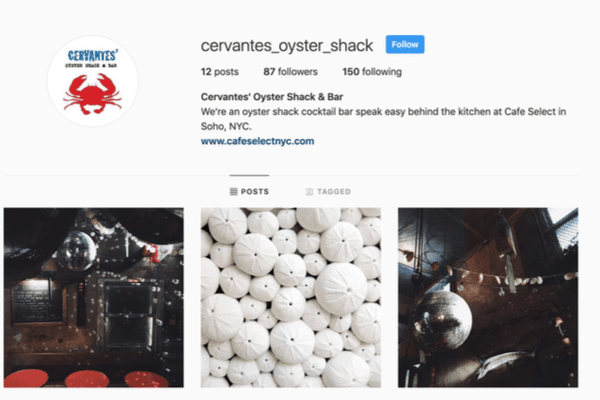The image size is (600, 400).
Task: Open the posts grid icon beside POSTS
Action: coord(233,191)
